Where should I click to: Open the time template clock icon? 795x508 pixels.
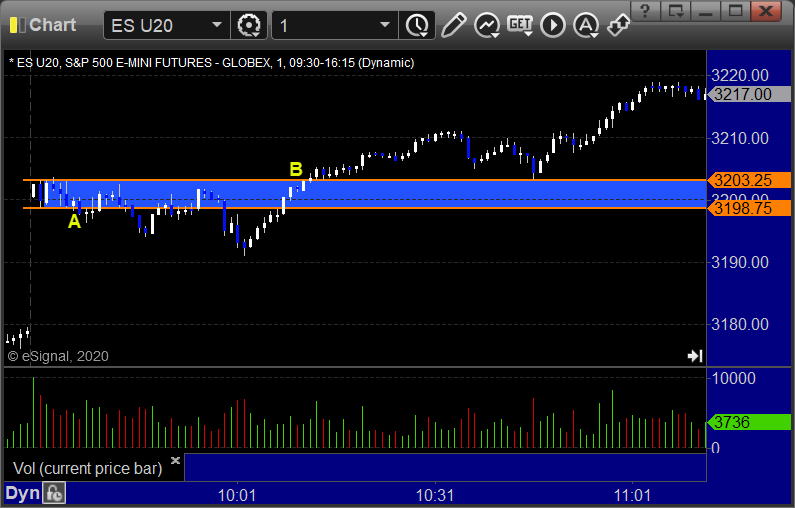point(417,25)
